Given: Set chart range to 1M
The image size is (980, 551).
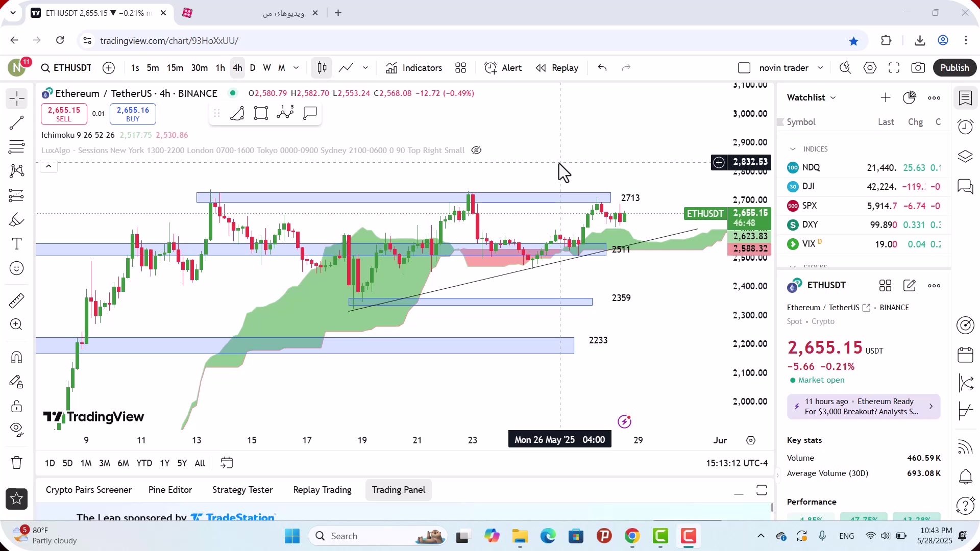Looking at the screenshot, I should tap(86, 463).
